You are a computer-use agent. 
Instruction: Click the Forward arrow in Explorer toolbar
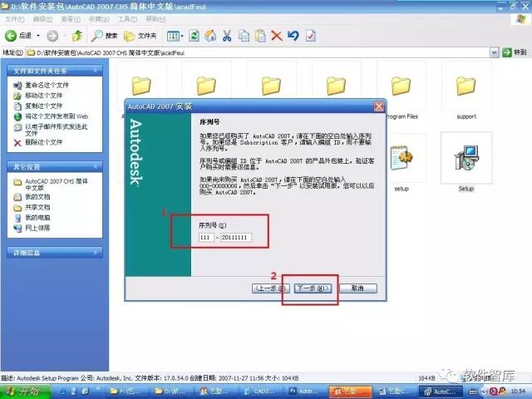click(x=52, y=35)
